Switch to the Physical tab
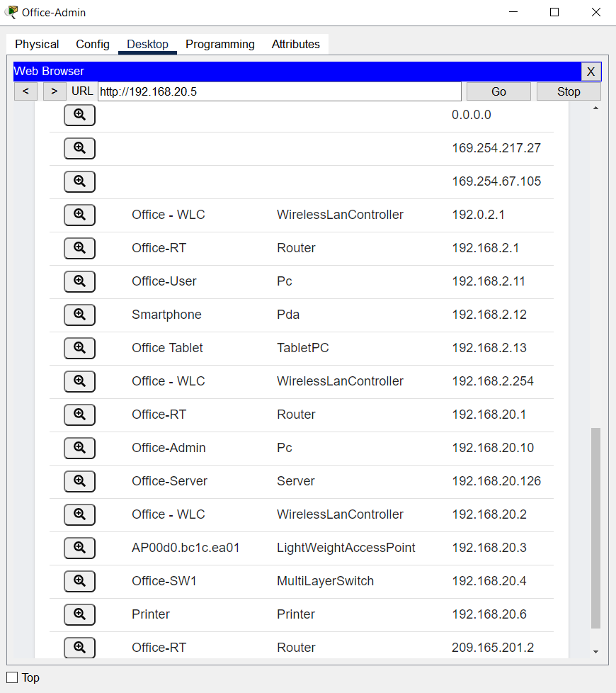 click(36, 44)
